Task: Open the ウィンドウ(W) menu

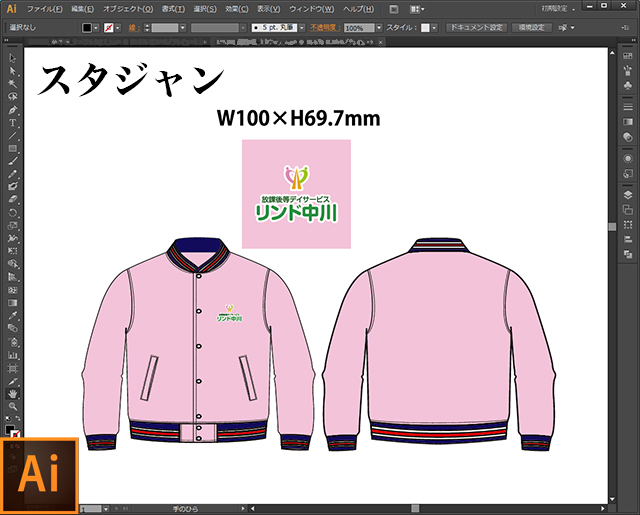Action: 311,9
